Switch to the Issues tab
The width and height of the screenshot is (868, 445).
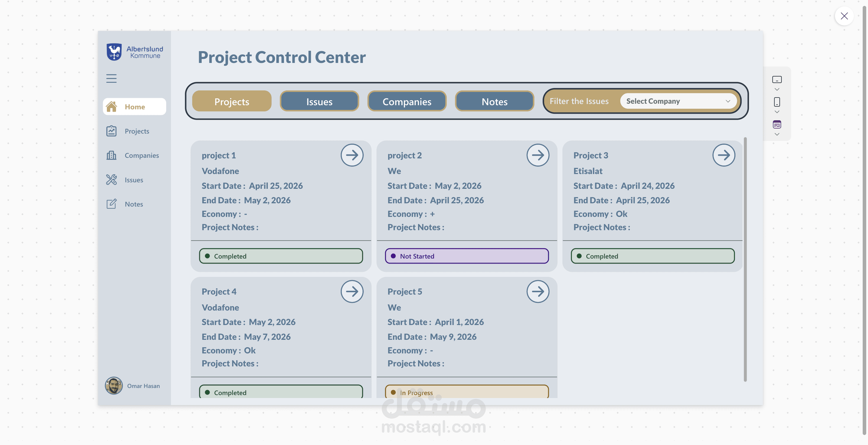pyautogui.click(x=319, y=101)
